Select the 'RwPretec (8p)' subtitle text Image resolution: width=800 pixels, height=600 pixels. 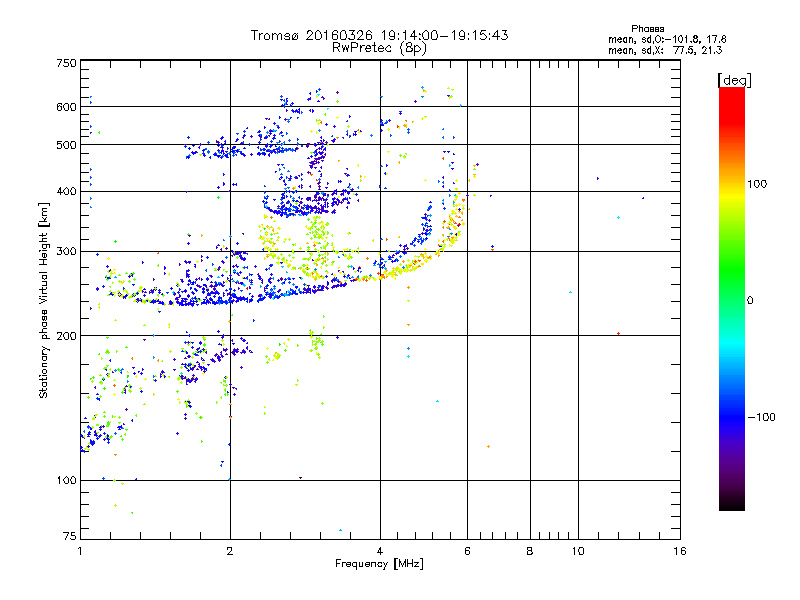(x=380, y=48)
